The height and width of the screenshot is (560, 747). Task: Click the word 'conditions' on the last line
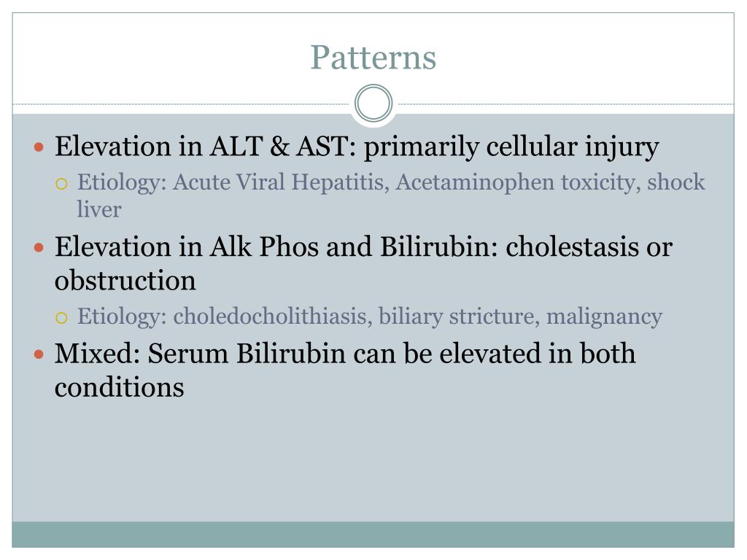119,387
